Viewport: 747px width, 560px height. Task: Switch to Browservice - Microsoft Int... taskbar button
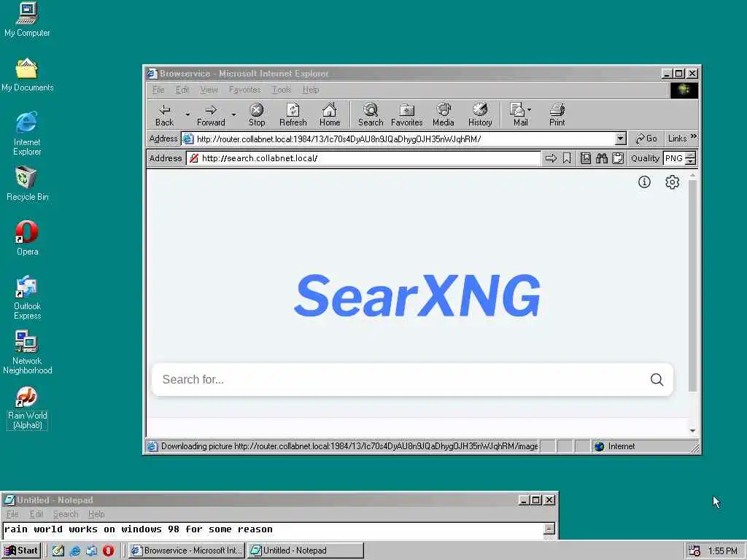coord(186,551)
